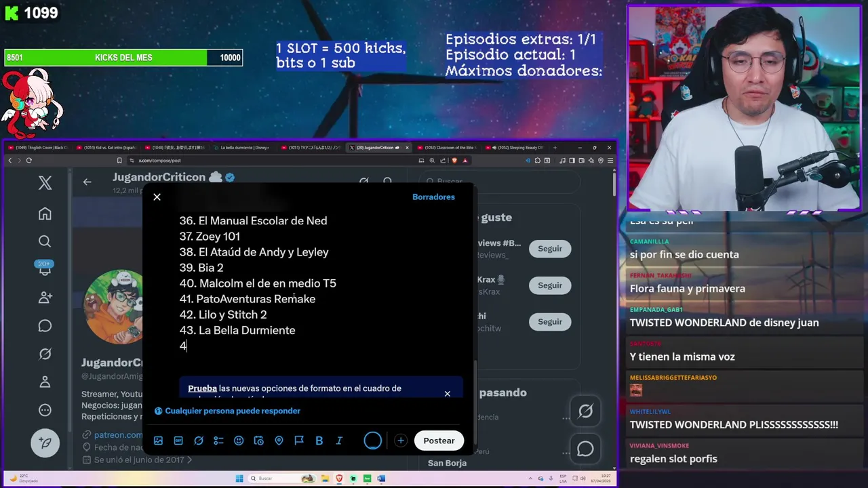This screenshot has height=488, width=868.
Task: Switch to Sleeping Beauty tab
Action: pyautogui.click(x=515, y=147)
